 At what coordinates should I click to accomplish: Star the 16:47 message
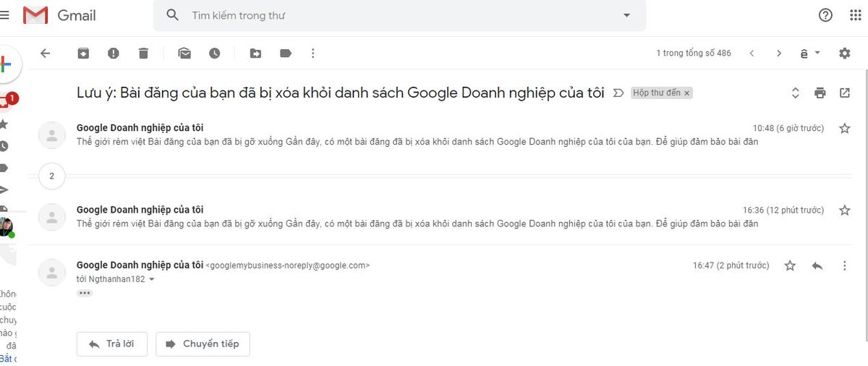[790, 265]
